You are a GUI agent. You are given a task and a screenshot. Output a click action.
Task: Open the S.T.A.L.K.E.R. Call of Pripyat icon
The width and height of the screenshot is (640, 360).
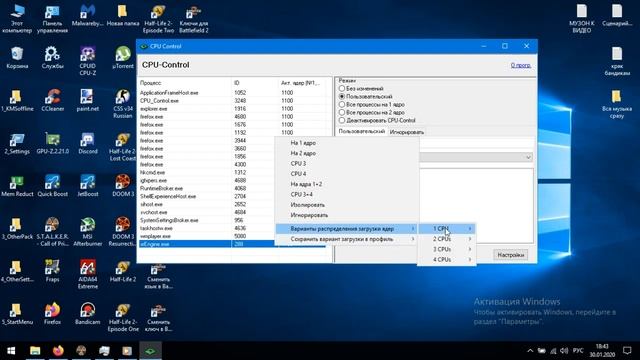coord(53,231)
